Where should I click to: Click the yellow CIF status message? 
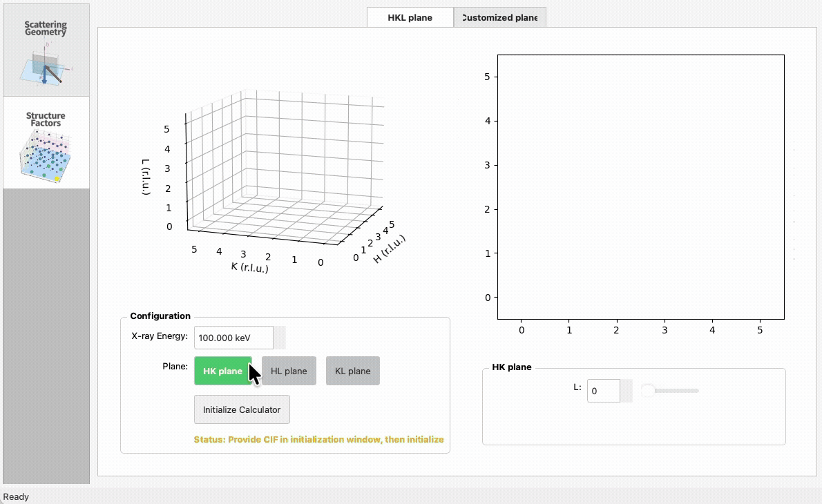[x=319, y=439]
